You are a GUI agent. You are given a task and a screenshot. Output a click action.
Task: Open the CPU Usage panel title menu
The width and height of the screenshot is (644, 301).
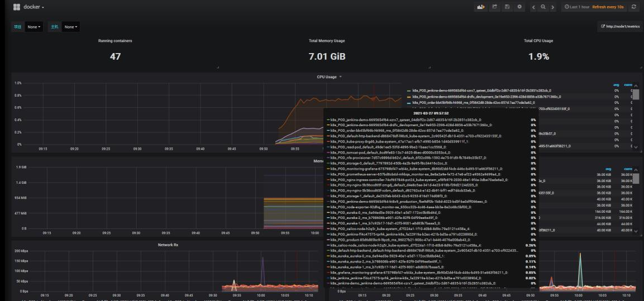(x=329, y=77)
